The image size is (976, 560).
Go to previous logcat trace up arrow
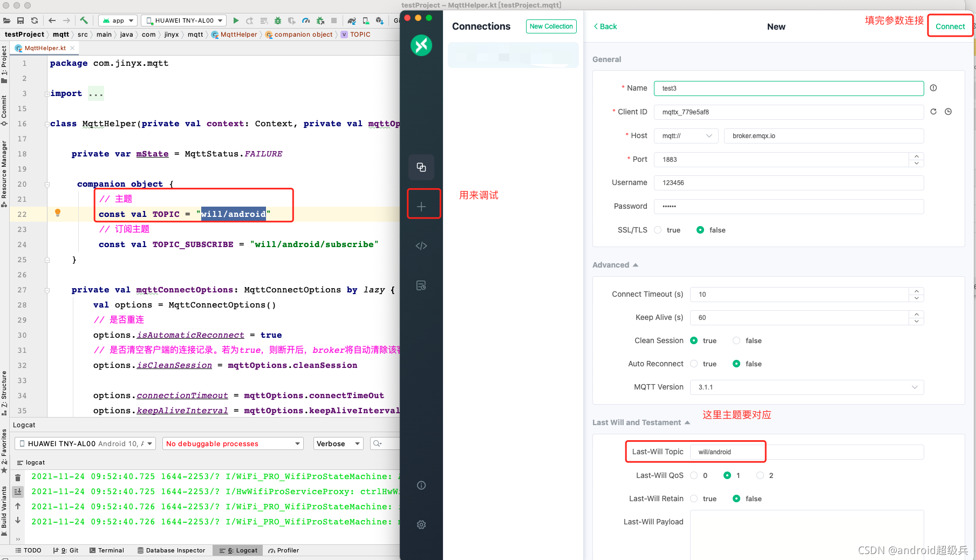pos(18,506)
